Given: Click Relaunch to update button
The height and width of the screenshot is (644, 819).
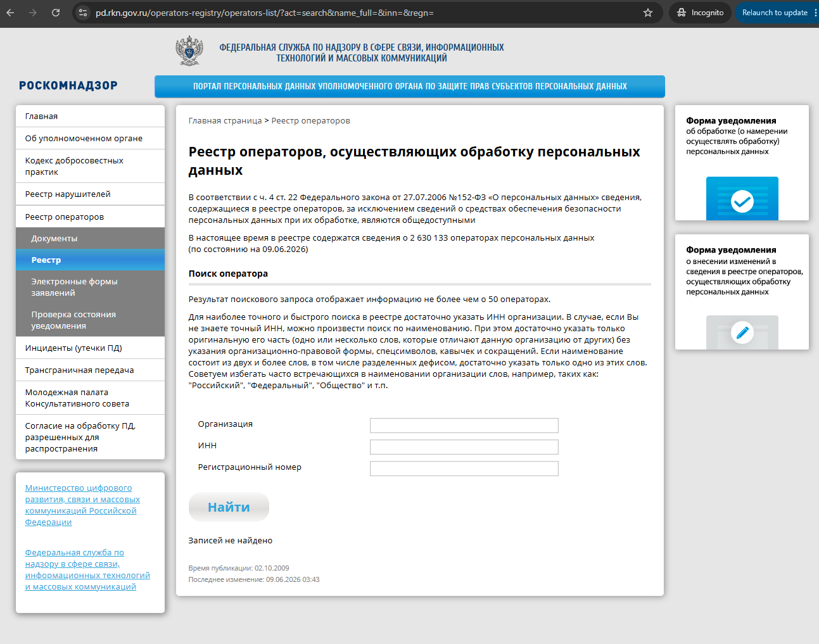Looking at the screenshot, I should click(775, 13).
